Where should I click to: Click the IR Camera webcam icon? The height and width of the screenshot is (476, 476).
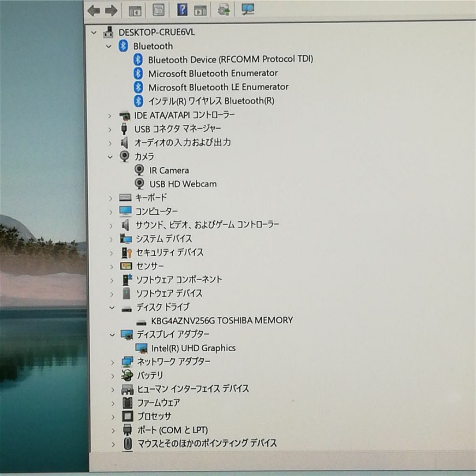click(x=139, y=170)
